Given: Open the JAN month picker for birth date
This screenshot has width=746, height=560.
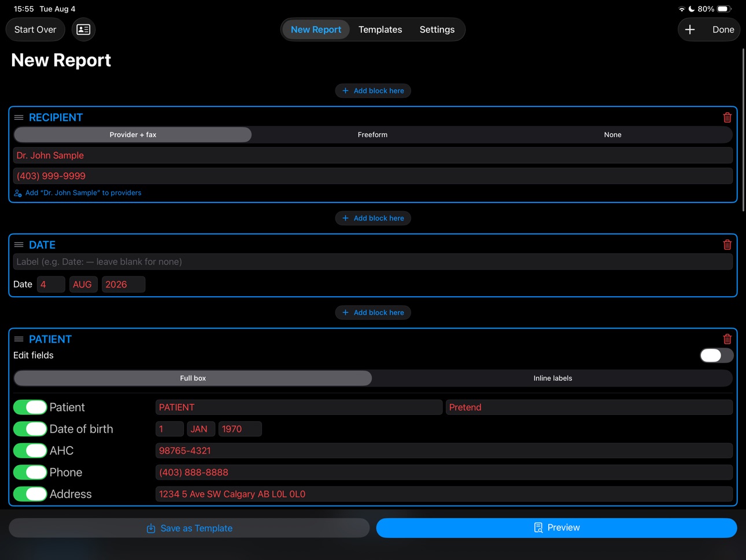Looking at the screenshot, I should 201,429.
